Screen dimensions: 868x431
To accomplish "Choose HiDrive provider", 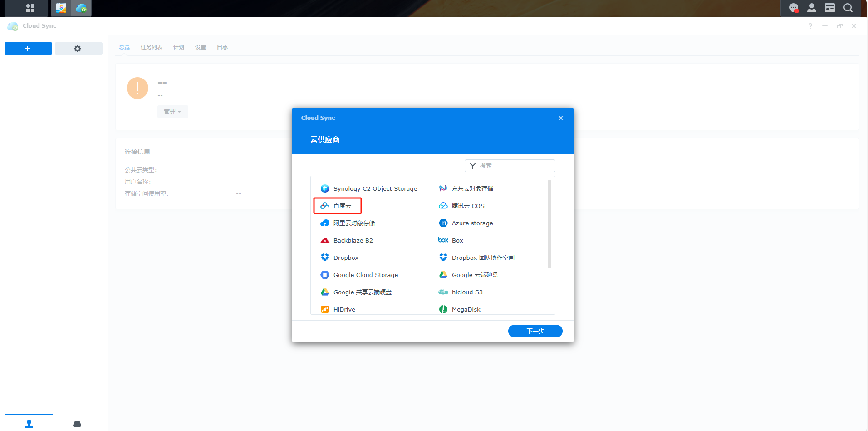I will pyautogui.click(x=338, y=309).
